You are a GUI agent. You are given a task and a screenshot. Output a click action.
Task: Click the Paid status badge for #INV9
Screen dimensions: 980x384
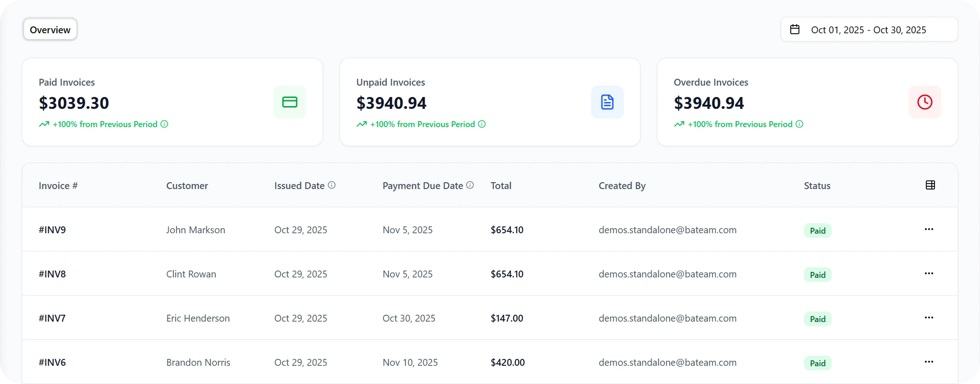pyautogui.click(x=818, y=230)
